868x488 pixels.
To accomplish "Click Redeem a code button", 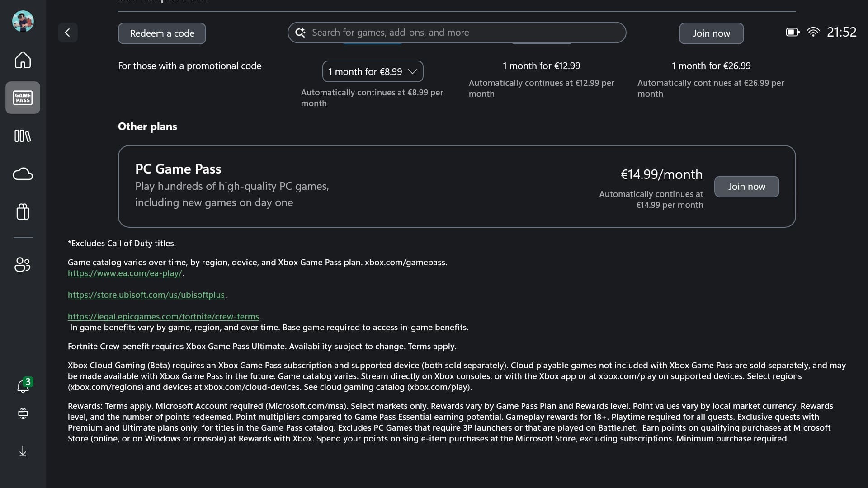I will coord(162,33).
